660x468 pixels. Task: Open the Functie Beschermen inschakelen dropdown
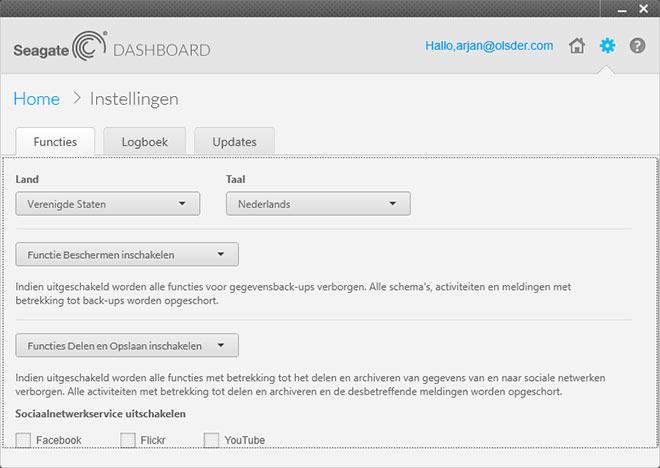pyautogui.click(x=127, y=255)
